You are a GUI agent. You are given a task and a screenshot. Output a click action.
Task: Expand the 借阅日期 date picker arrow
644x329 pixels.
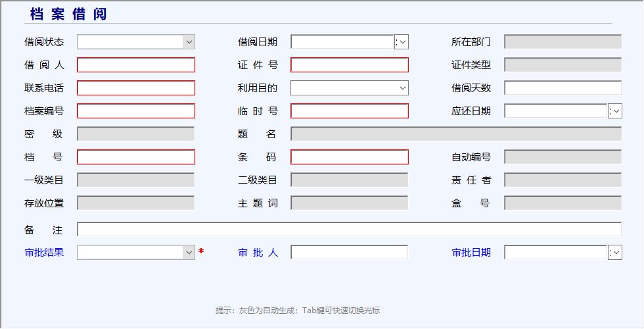pos(403,41)
